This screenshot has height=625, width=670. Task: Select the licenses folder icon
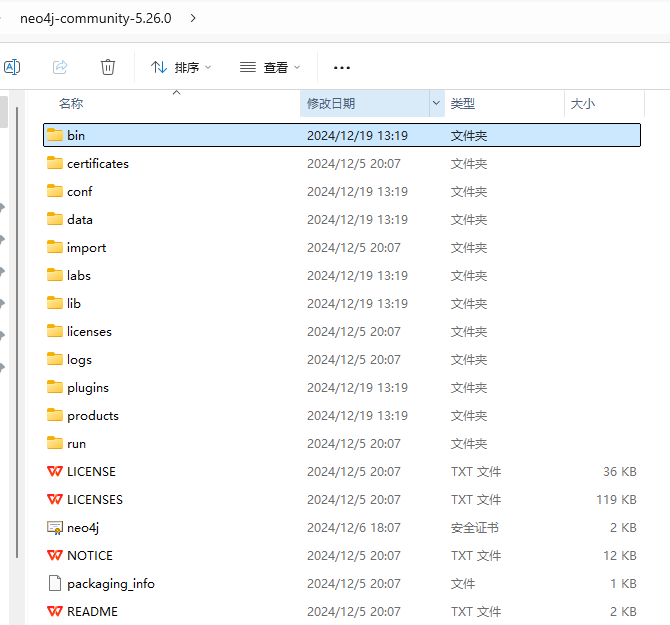[55, 331]
